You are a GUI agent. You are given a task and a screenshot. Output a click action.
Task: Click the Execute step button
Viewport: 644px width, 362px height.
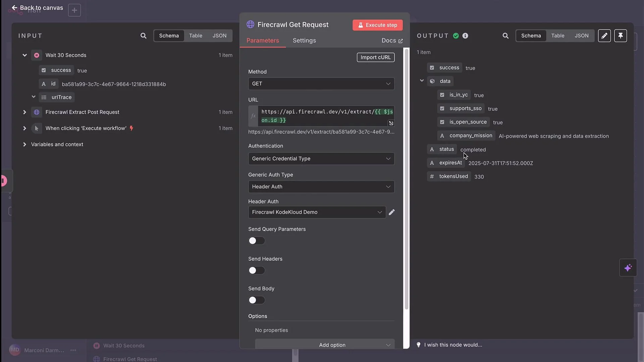(378, 25)
